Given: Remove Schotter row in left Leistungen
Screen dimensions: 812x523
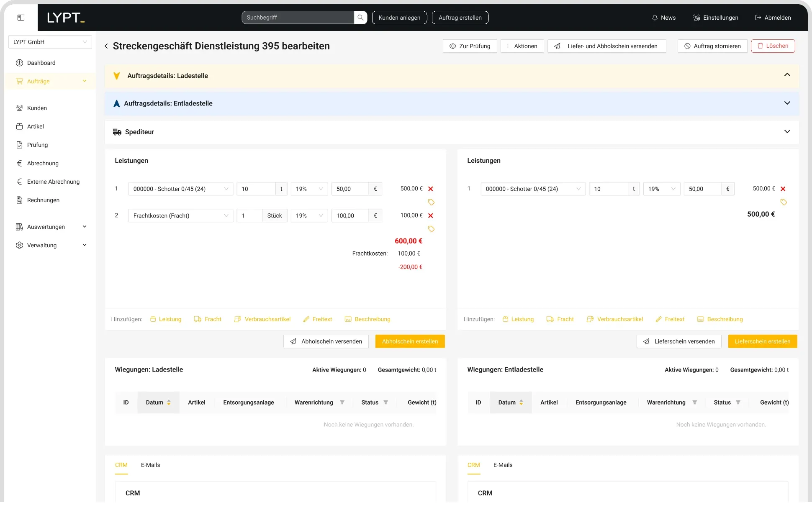Looking at the screenshot, I should click(431, 189).
